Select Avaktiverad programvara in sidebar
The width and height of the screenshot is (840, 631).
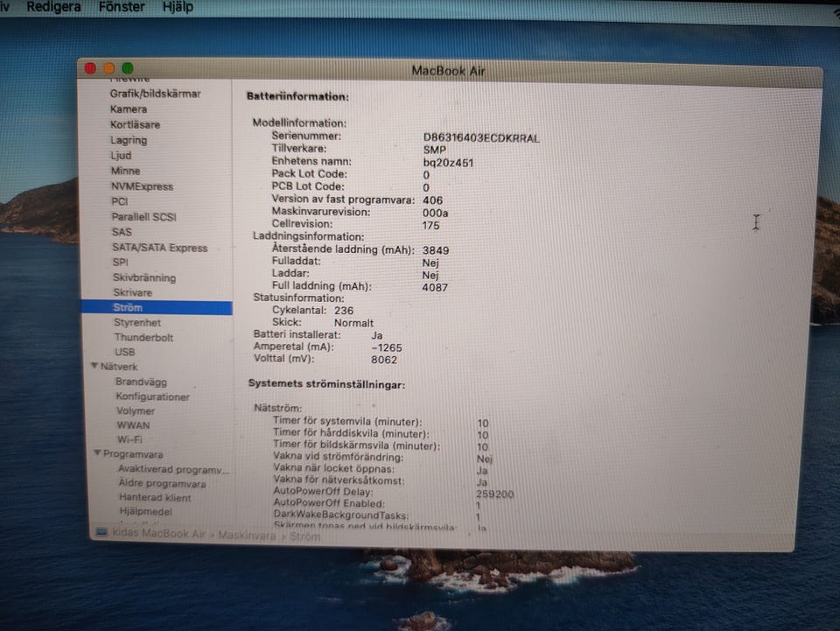[173, 469]
